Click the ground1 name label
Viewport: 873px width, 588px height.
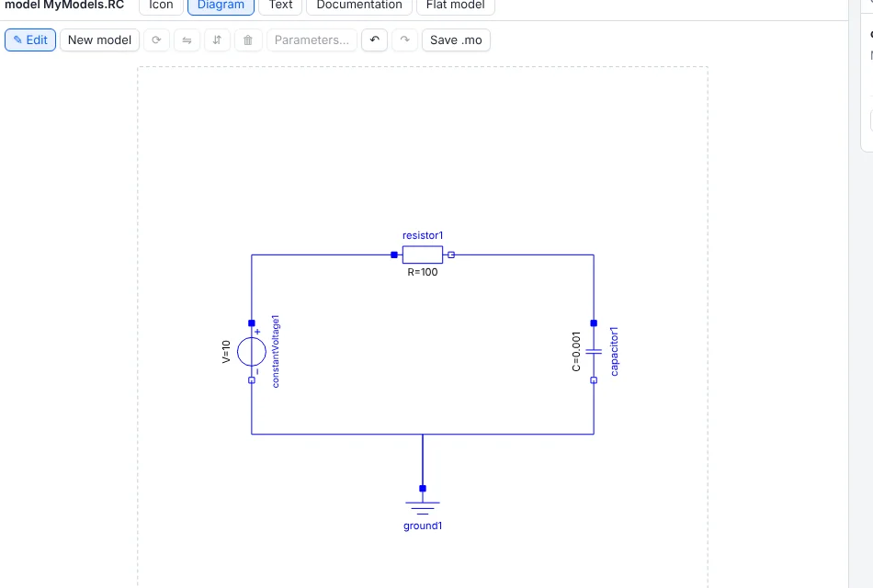click(x=423, y=526)
